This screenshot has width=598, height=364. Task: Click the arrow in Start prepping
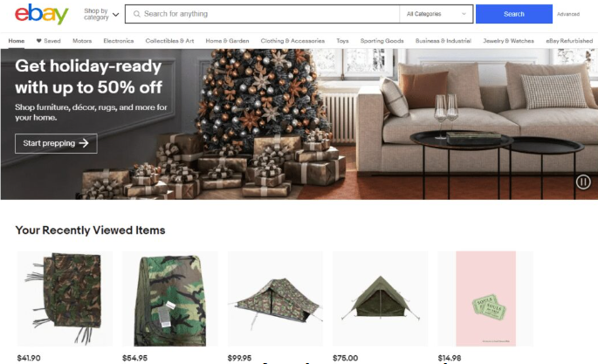[x=84, y=143]
